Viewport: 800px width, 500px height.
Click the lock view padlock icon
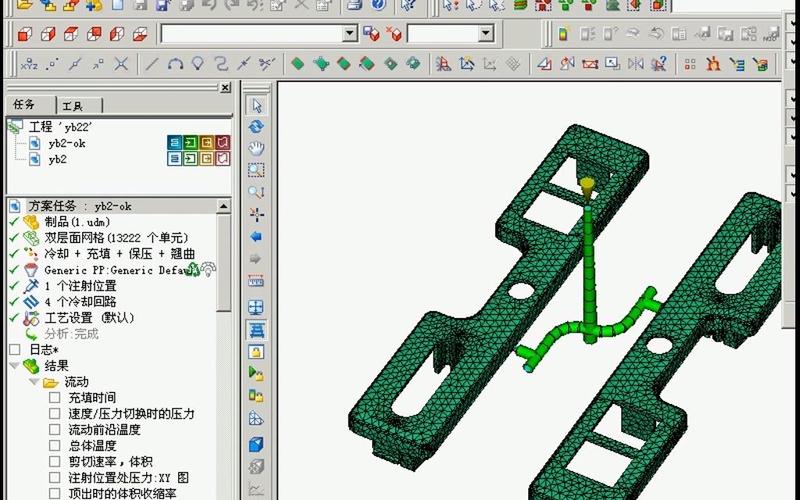256,352
